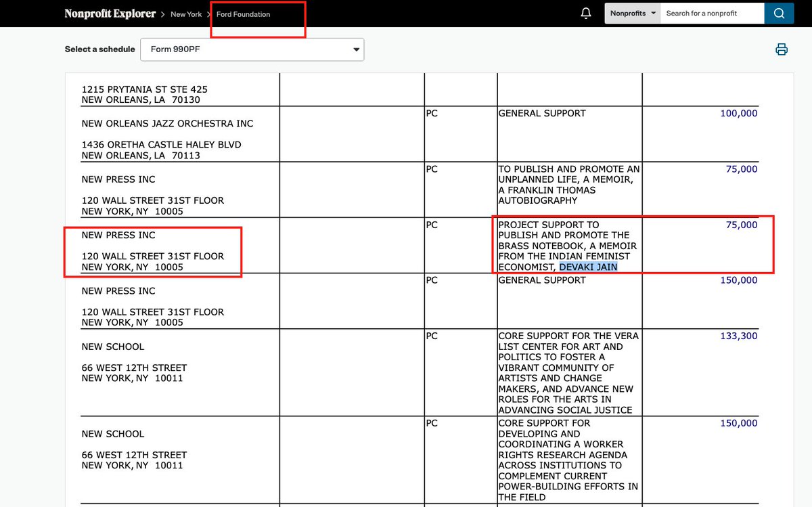Image resolution: width=812 pixels, height=507 pixels.
Task: Click 'NEW ORLEANS, LA 70130' city line
Action: tap(141, 100)
